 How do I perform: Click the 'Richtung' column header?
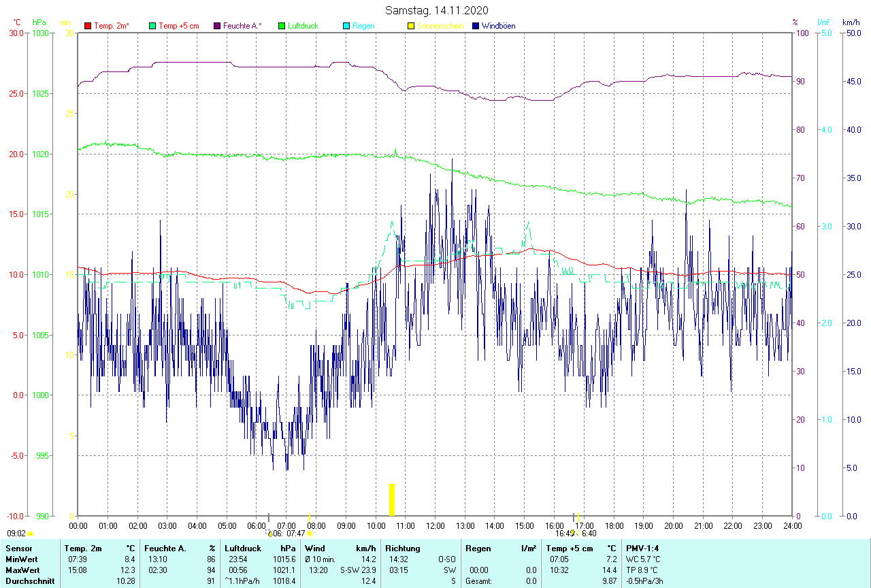tap(403, 549)
